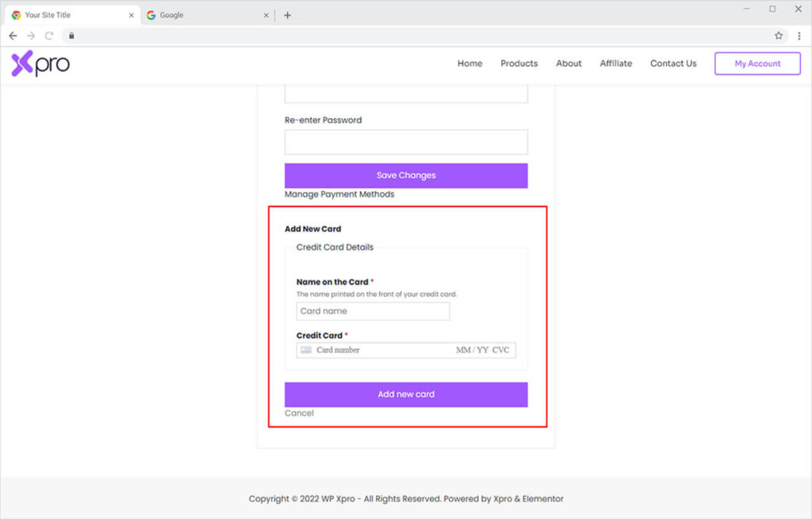Viewport: 812px width, 519px height.
Task: Submit with Add new card button
Action: click(x=406, y=395)
